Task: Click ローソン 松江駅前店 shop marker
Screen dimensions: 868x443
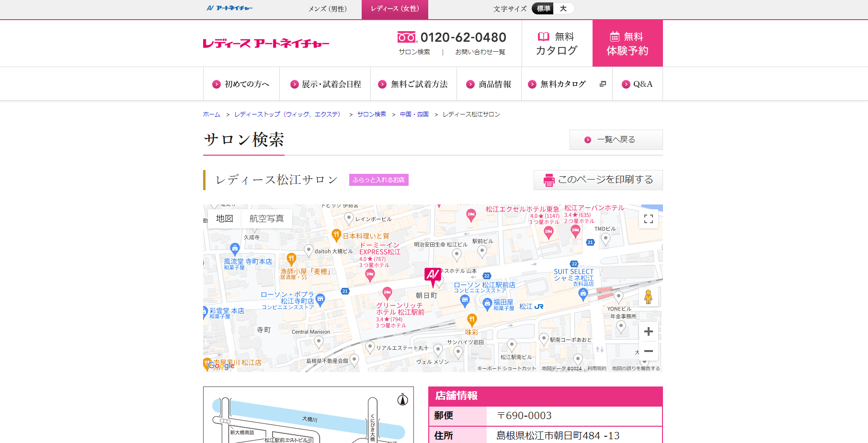Action: point(465,300)
